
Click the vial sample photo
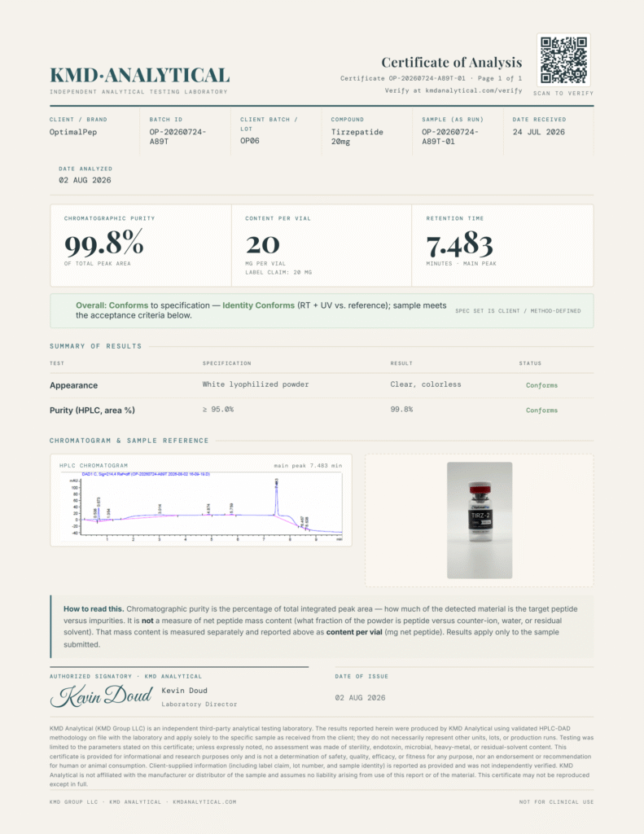click(480, 520)
